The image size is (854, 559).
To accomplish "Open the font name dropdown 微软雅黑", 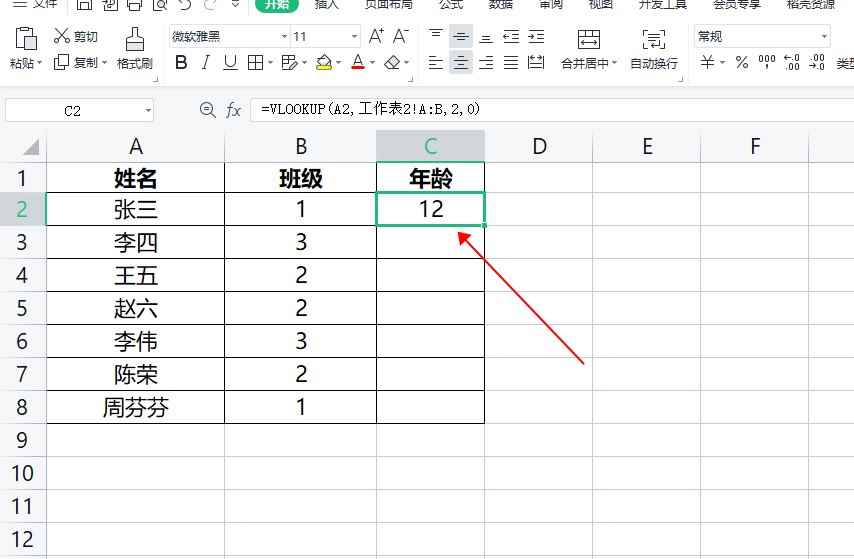I will (x=284, y=37).
